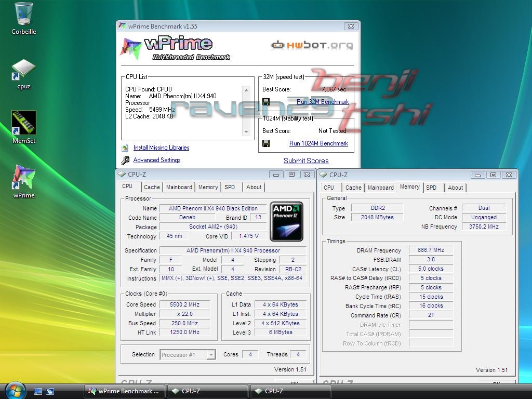
Task: Click the Show Desktop quick launch icon
Action: pos(38,391)
